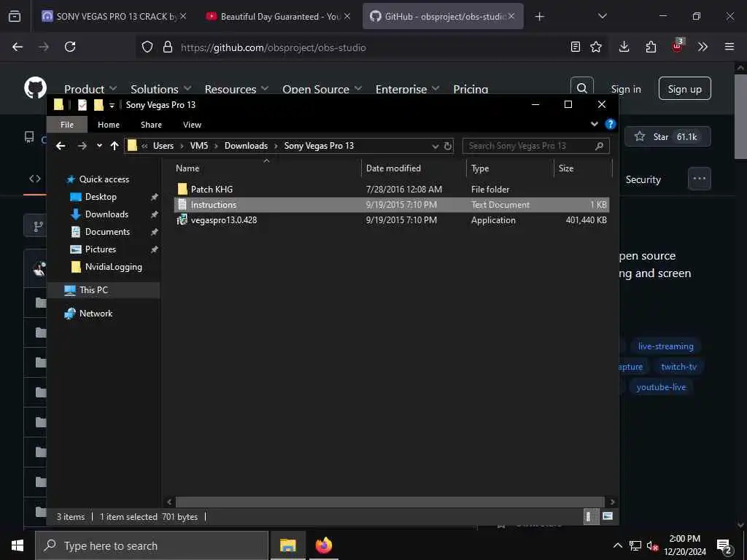Click GitHub Sign up button
Viewport: 747px width, 560px height.
pyautogui.click(x=684, y=88)
